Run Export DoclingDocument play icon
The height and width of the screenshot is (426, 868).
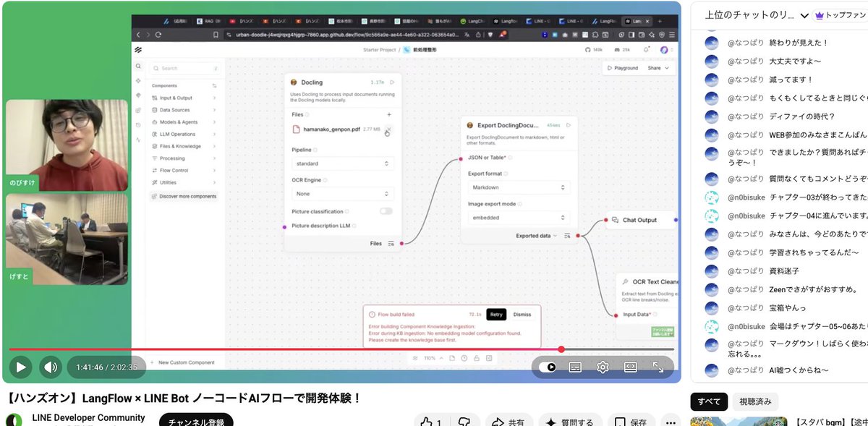click(x=569, y=125)
